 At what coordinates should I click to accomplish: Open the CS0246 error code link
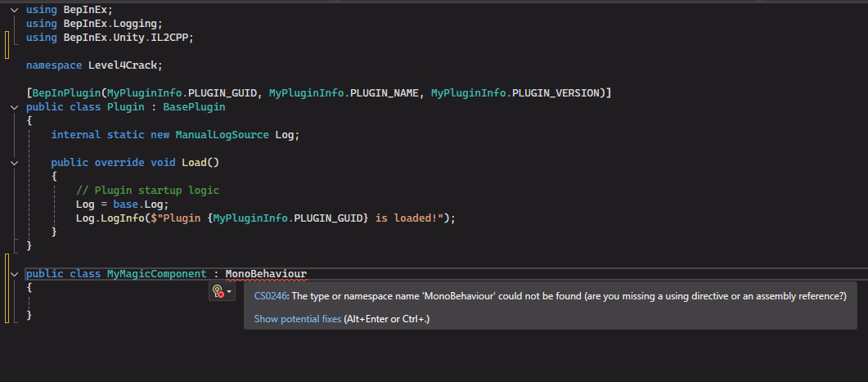[270, 296]
